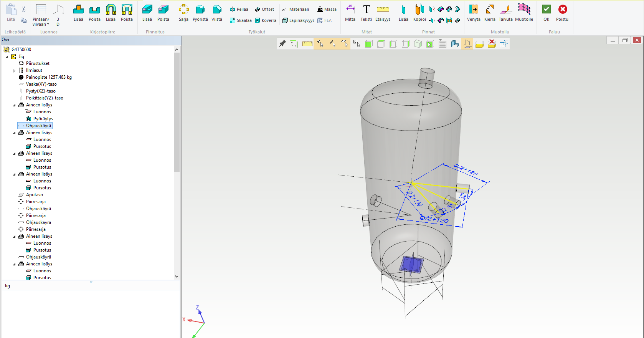Open the Teksti text tool
The image size is (644, 338).
[x=366, y=13]
